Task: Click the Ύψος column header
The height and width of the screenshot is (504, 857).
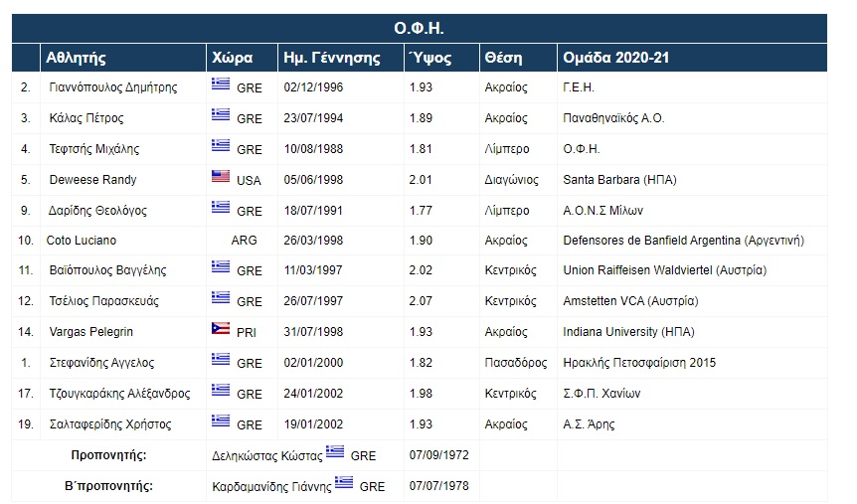Action: click(430, 58)
